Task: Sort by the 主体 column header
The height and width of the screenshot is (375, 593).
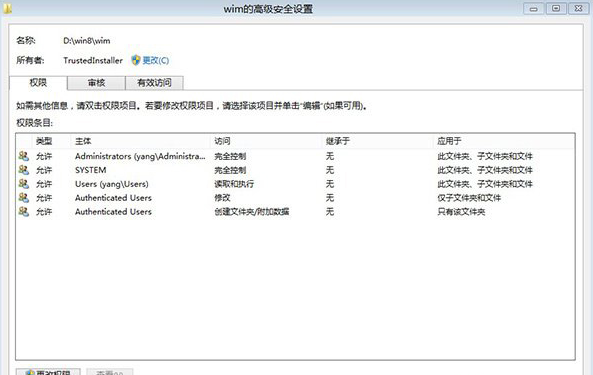Action: [83, 141]
